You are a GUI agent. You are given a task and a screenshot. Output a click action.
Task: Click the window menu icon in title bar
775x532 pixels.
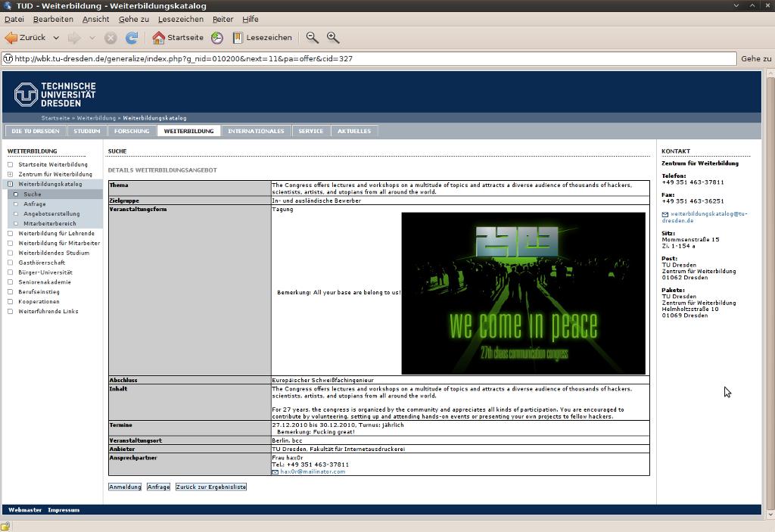point(7,5)
